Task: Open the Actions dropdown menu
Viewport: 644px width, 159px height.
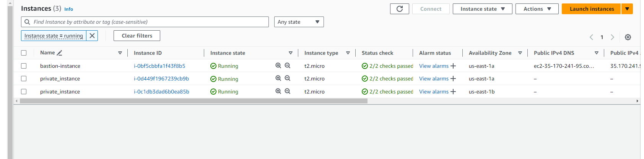Action: (x=537, y=9)
